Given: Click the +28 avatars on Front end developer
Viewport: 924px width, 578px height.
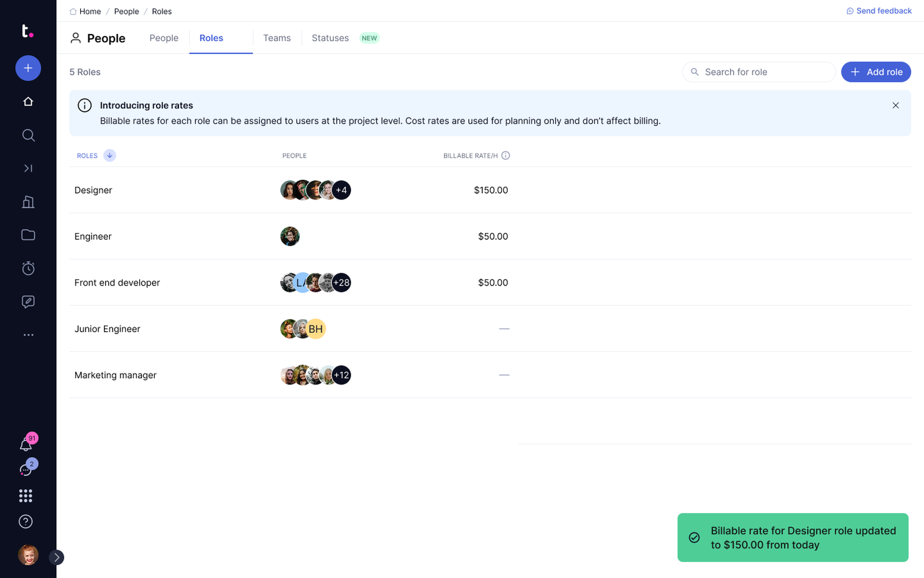Looking at the screenshot, I should click(x=342, y=283).
